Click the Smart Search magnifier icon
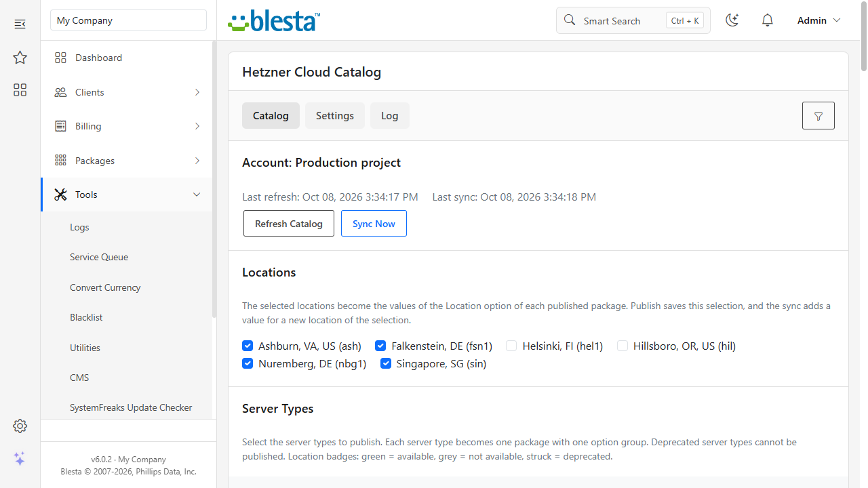The height and width of the screenshot is (488, 868). [570, 20]
